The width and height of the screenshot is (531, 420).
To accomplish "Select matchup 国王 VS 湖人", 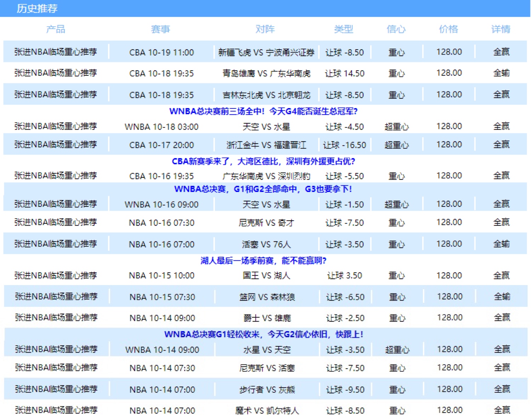I will [266, 276].
